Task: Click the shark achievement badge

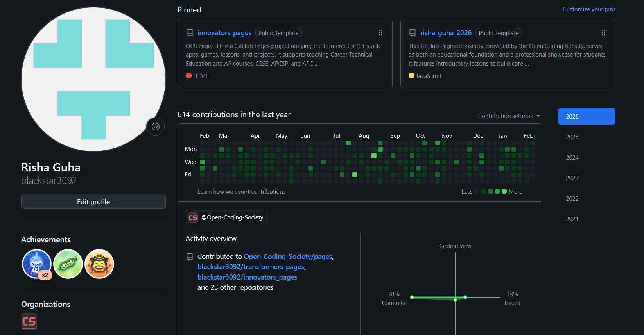Action: pos(36,264)
